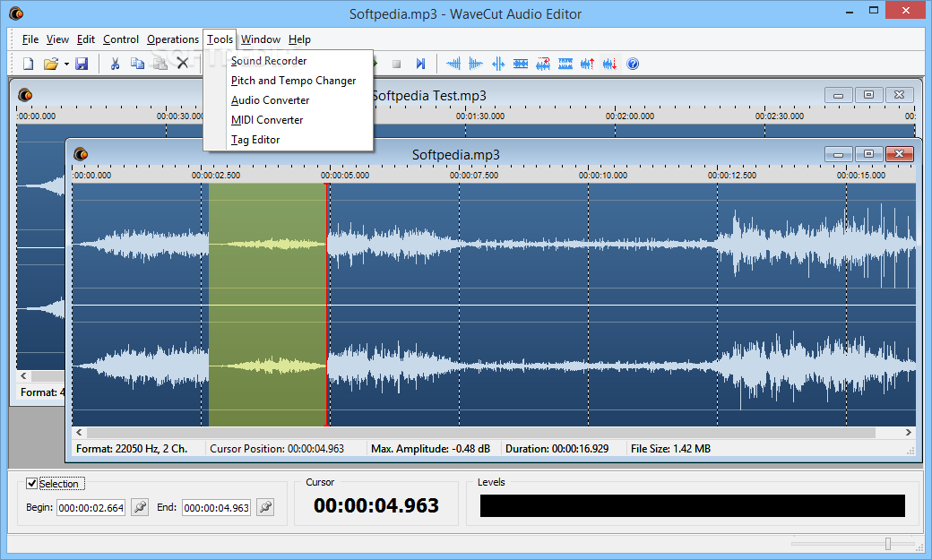This screenshot has height=560, width=932.
Task: Maximize the Softpedia.mp3 child window
Action: pyautogui.click(x=869, y=154)
